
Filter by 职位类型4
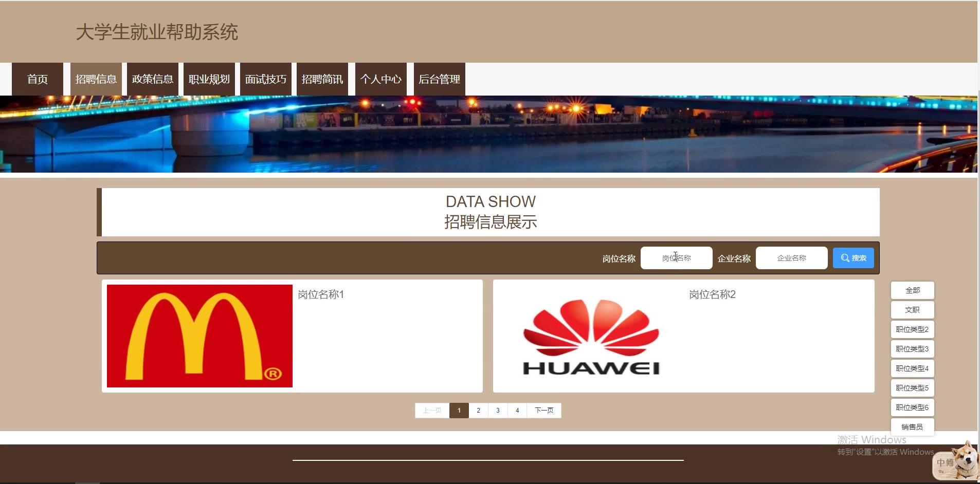click(913, 368)
